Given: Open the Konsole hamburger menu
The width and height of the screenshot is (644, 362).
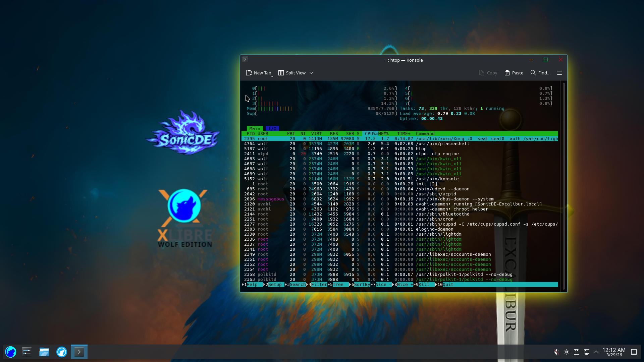Looking at the screenshot, I should click(559, 73).
